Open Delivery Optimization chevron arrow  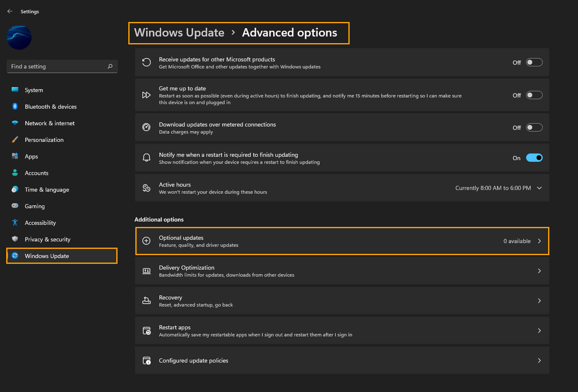(539, 271)
